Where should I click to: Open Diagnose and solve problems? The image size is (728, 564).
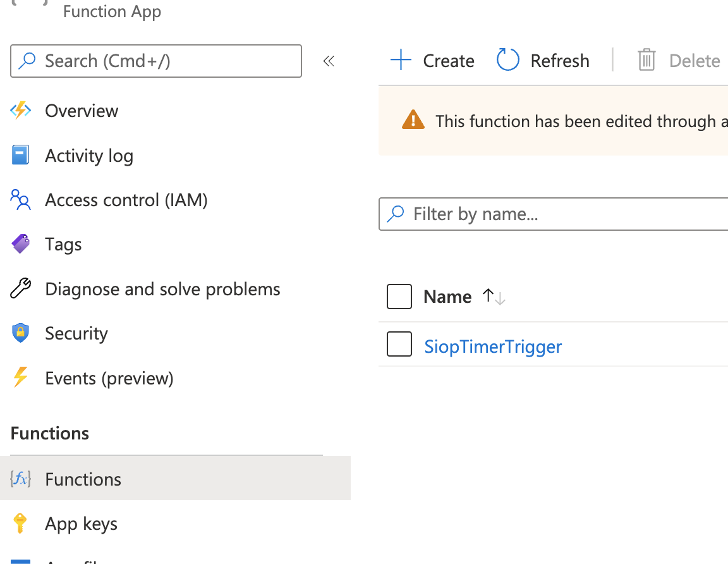[162, 290]
